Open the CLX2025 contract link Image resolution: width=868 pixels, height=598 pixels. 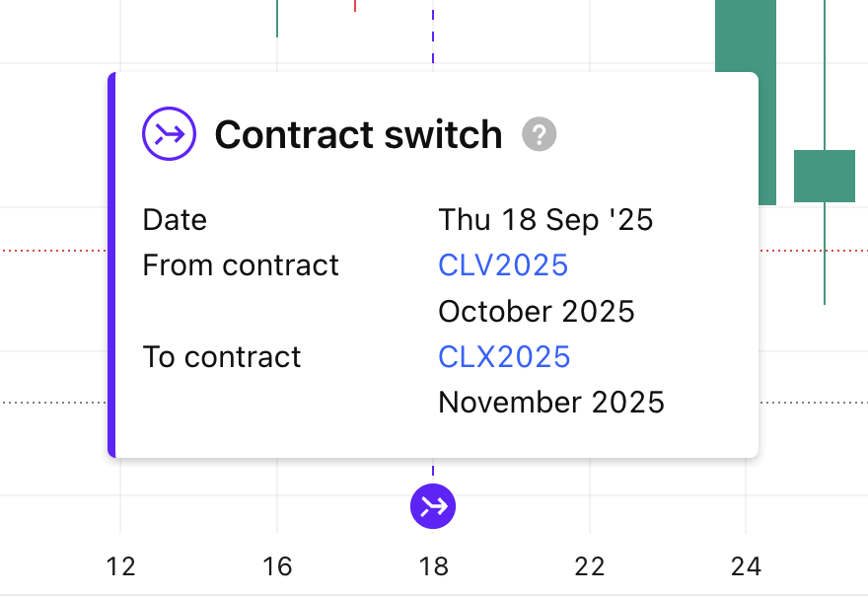click(x=504, y=356)
